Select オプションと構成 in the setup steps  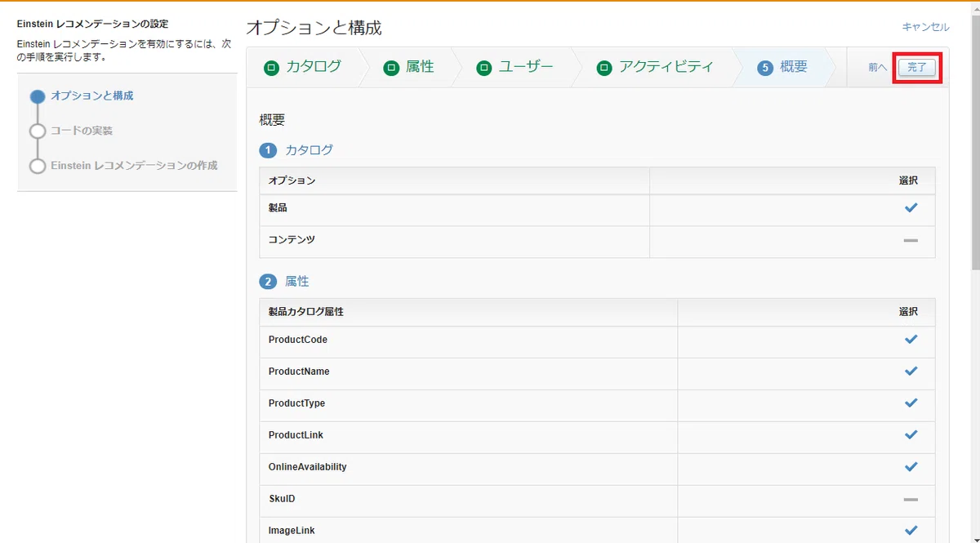pos(92,96)
